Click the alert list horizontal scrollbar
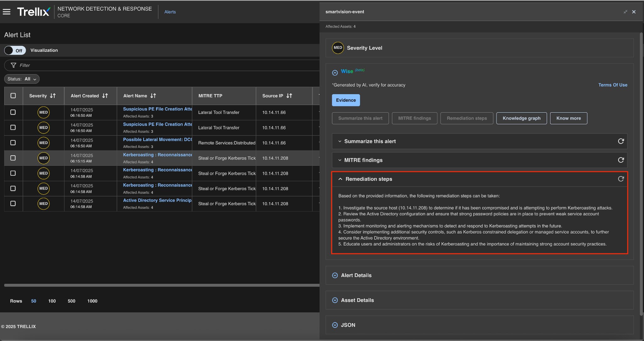Image resolution: width=644 pixels, height=341 pixels. click(162, 285)
